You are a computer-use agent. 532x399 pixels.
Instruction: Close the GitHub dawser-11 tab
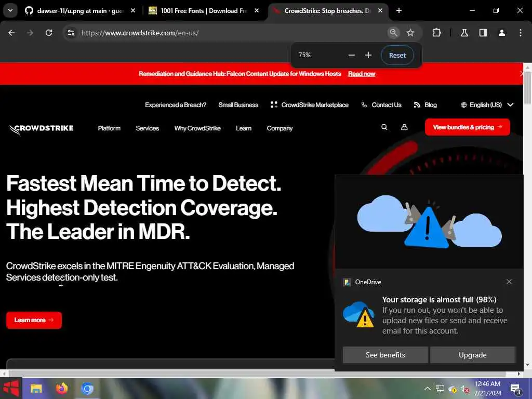pos(133,11)
